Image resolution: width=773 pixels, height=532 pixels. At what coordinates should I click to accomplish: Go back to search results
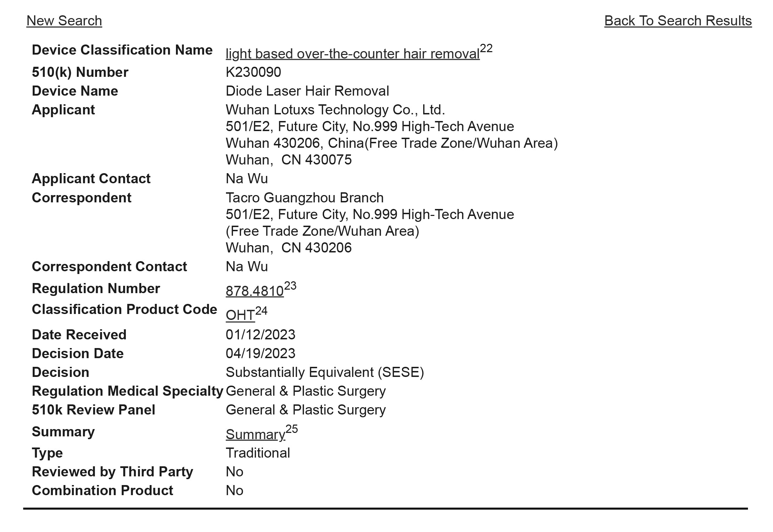click(x=678, y=21)
